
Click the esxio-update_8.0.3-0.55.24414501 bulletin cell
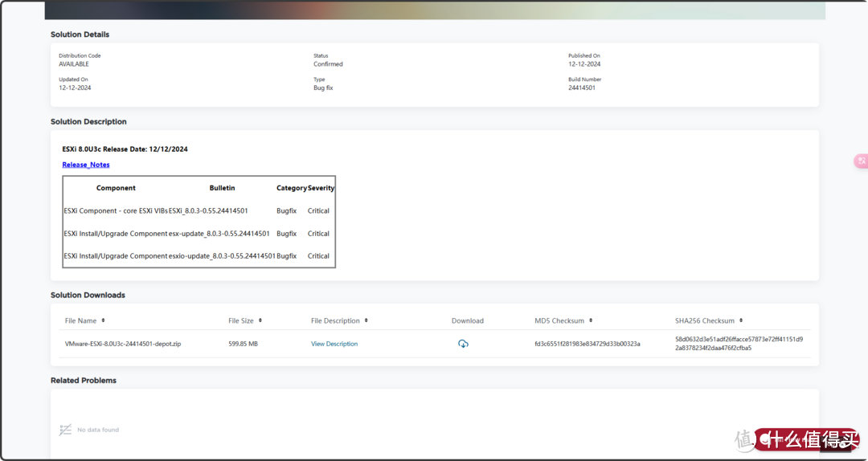click(222, 256)
